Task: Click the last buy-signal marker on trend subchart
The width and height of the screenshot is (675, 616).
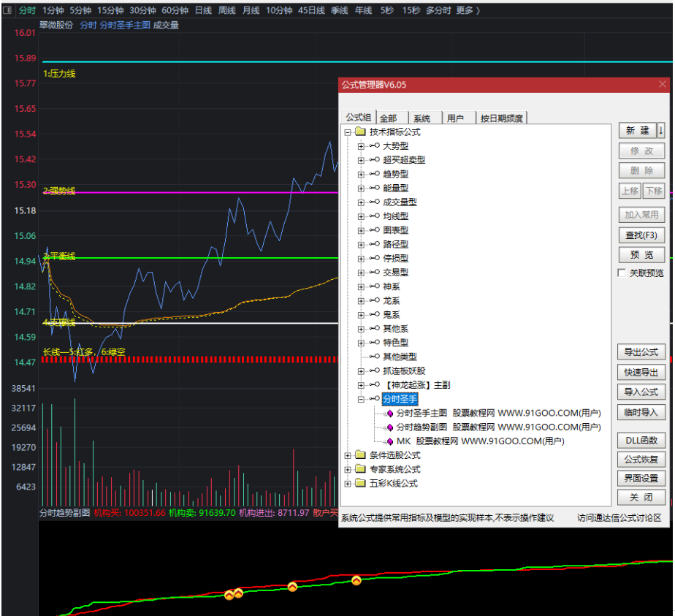Action: point(356,581)
